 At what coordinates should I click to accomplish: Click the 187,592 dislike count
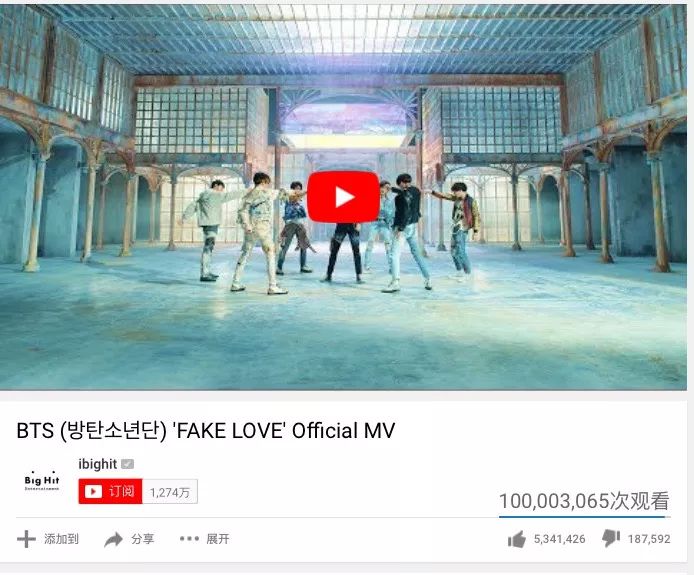(x=649, y=539)
